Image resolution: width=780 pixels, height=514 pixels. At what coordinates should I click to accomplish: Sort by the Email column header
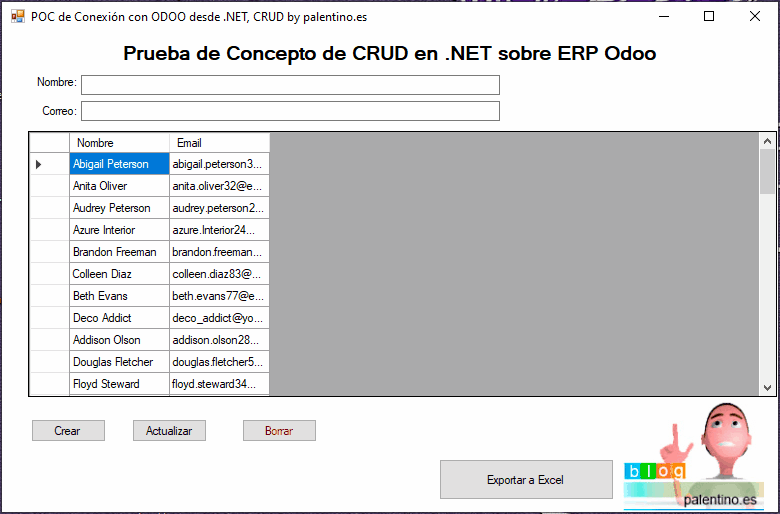pyautogui.click(x=219, y=143)
